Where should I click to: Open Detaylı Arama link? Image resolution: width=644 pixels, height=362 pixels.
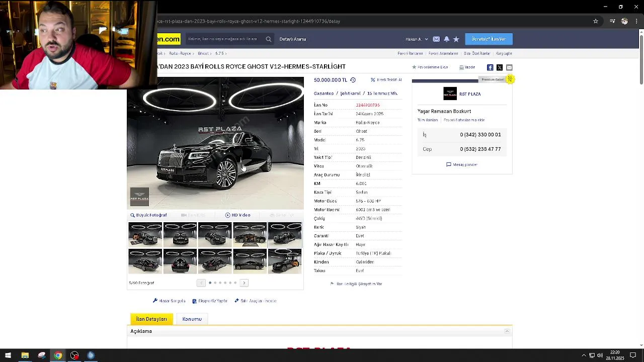coord(293,39)
